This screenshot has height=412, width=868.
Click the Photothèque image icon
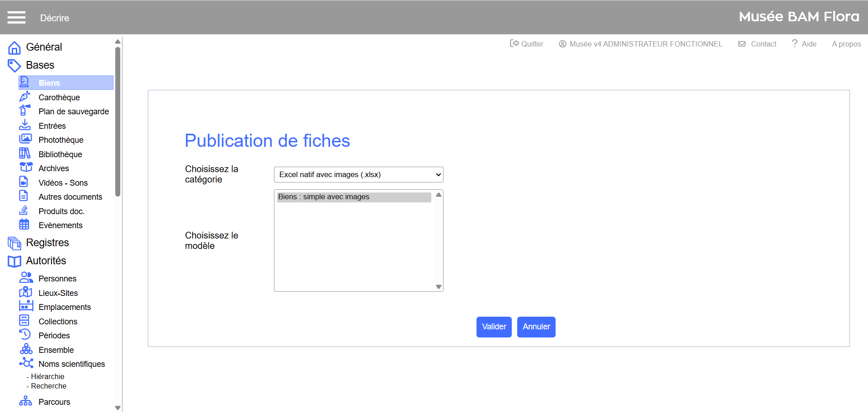(x=25, y=139)
